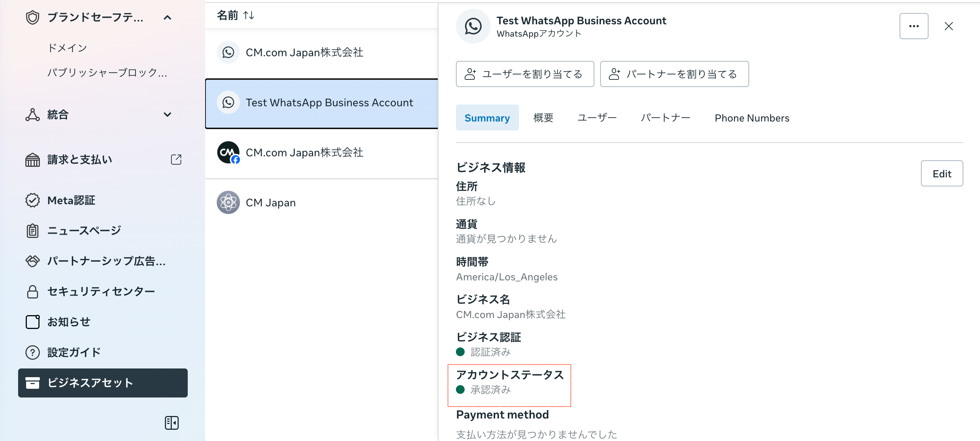Click the 設定ガイド question mark icon
This screenshot has height=441, width=980.
32,352
